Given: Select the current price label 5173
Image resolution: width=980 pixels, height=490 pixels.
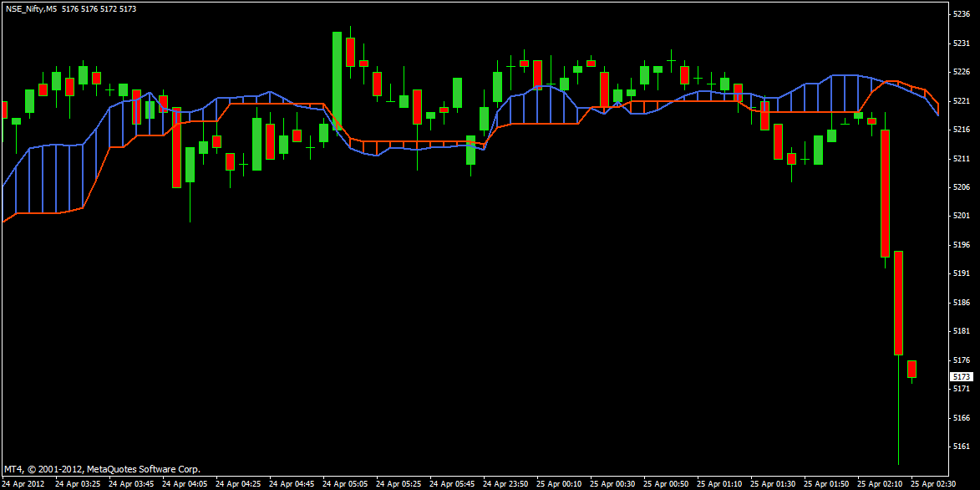Looking at the screenshot, I should pos(962,377).
